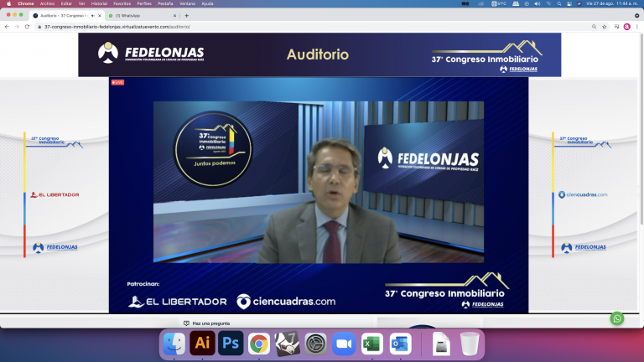This screenshot has height=362, width=644.
Task: Open Finder from the Dock
Action: [x=174, y=343]
